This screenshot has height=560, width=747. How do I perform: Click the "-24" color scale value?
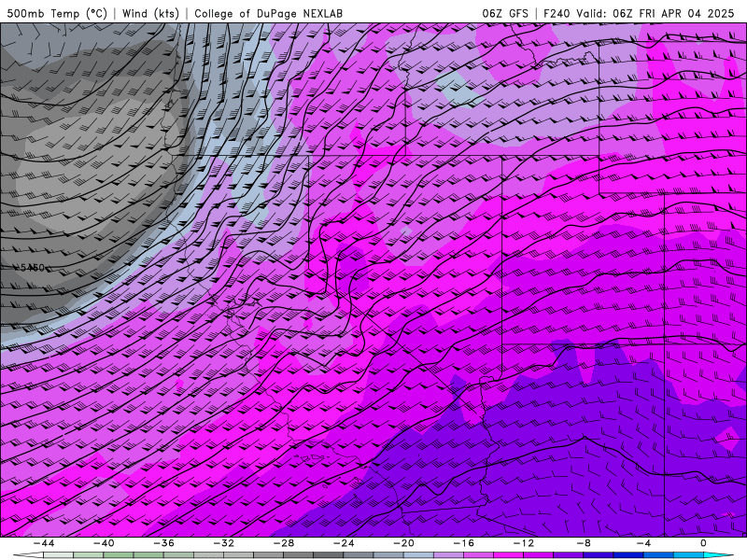point(343,543)
